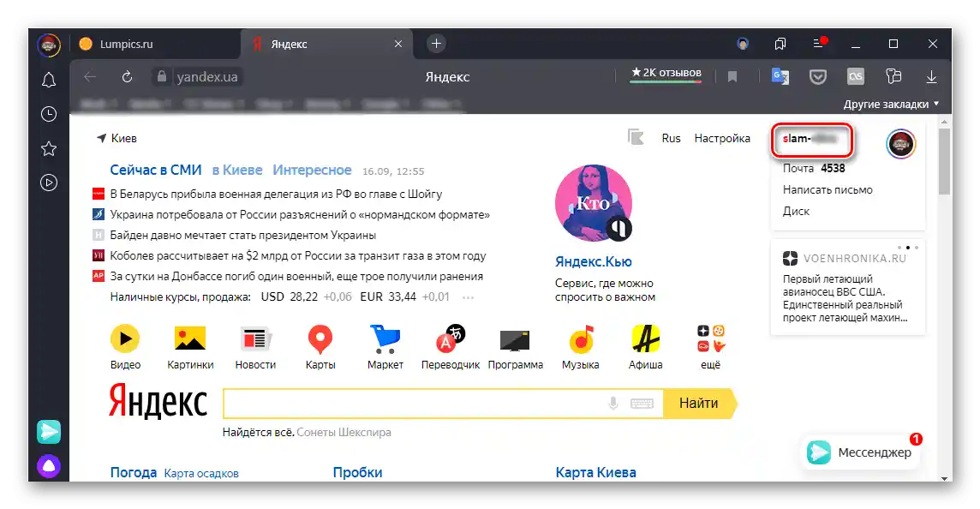
Task: Open the browser main menu icon
Action: point(819,43)
